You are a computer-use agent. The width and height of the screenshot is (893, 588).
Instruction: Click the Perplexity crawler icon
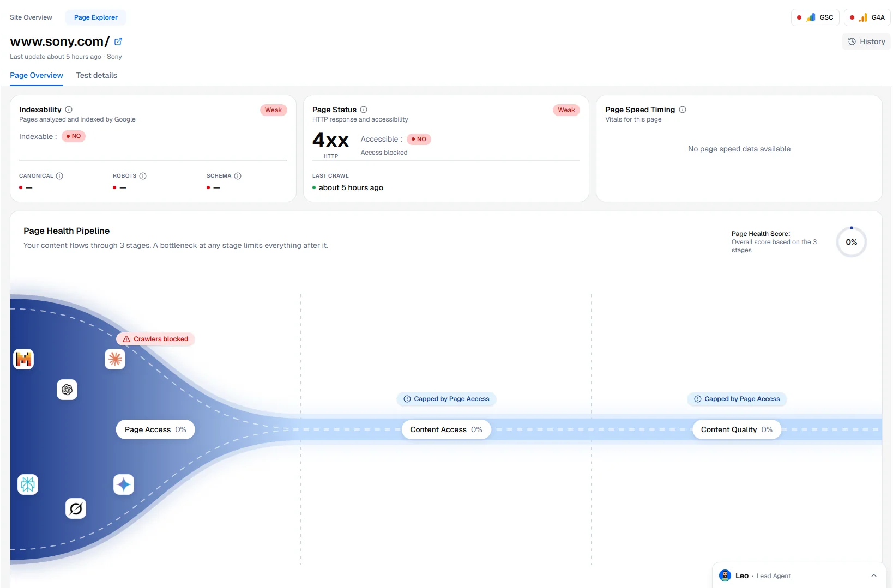coord(28,484)
